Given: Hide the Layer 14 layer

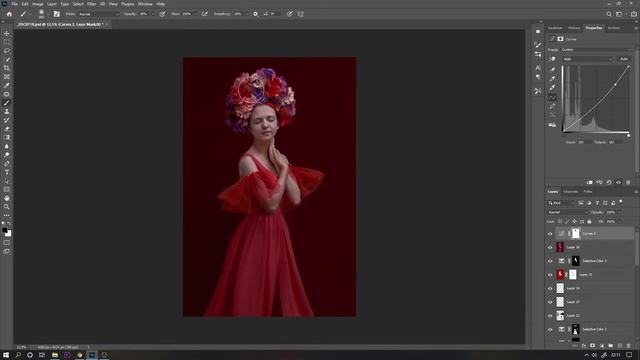Looking at the screenshot, I should (550, 289).
